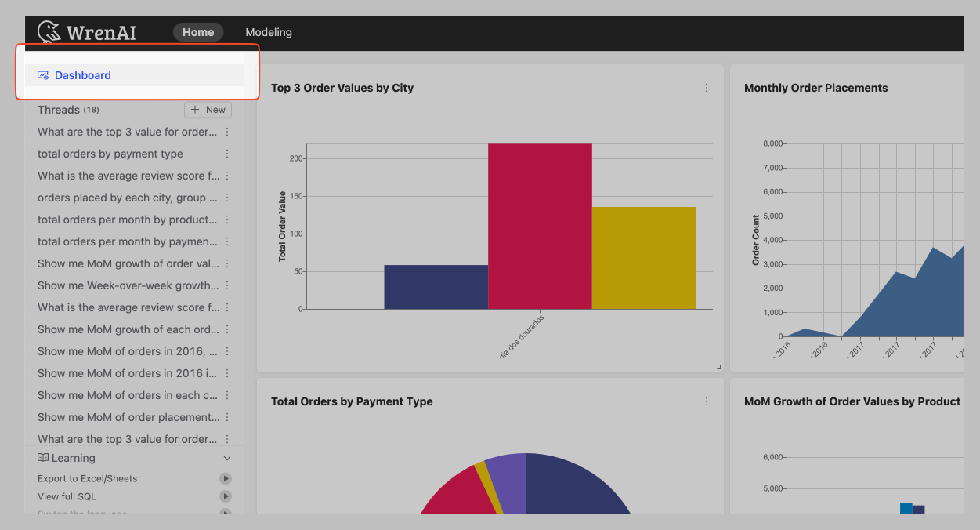Click the WrenAI logo

(87, 32)
